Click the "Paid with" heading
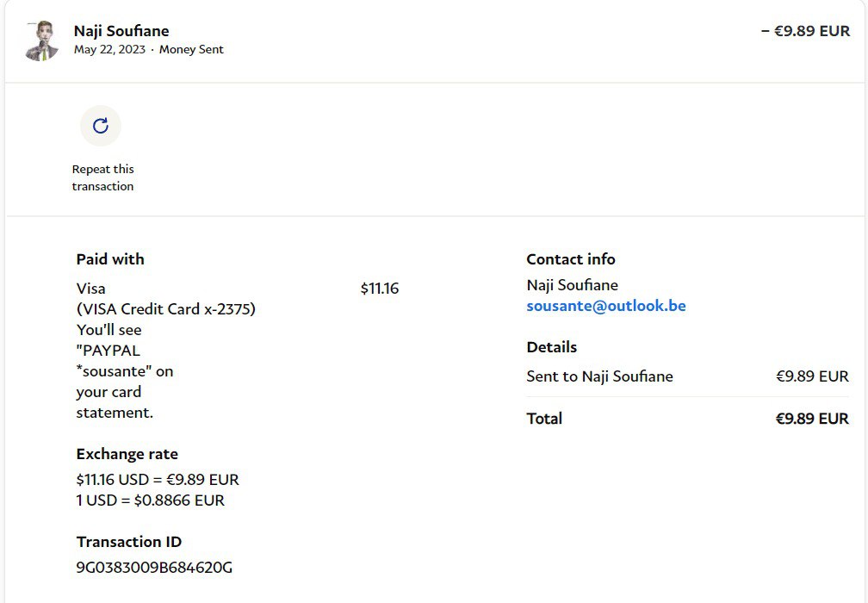Image resolution: width=868 pixels, height=603 pixels. pyautogui.click(x=110, y=259)
